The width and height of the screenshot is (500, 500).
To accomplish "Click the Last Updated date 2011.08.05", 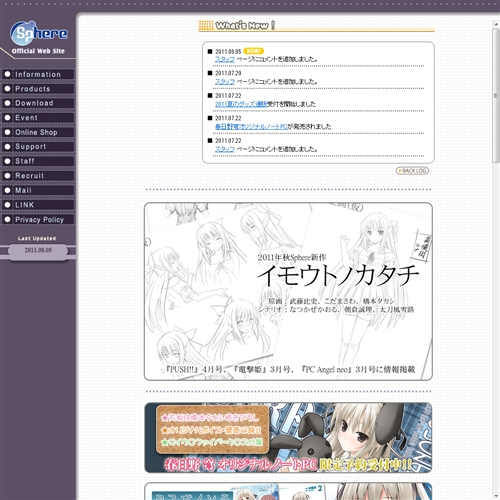I will click(x=38, y=250).
